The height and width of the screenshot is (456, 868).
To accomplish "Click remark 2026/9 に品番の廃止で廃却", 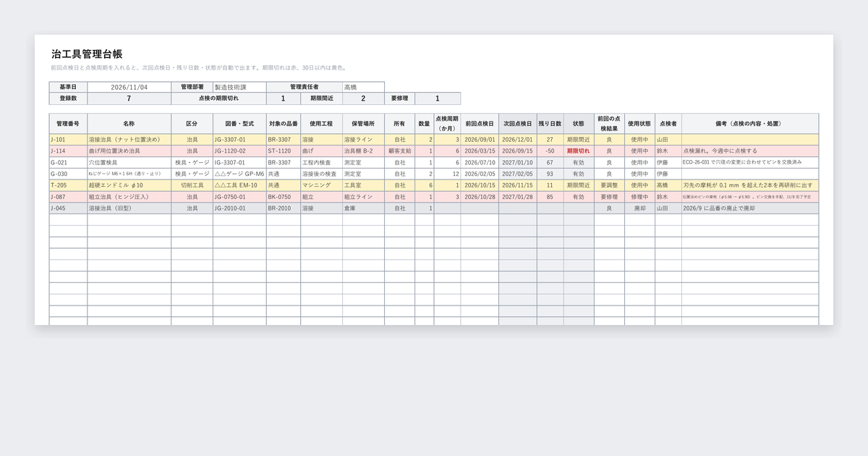I will tap(750, 208).
